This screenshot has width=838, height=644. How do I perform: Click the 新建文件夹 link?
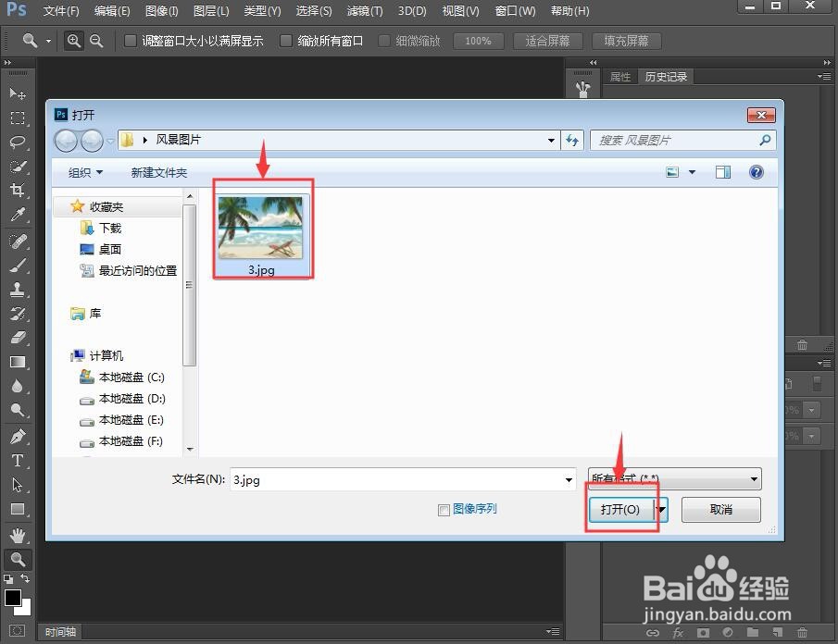pos(158,172)
